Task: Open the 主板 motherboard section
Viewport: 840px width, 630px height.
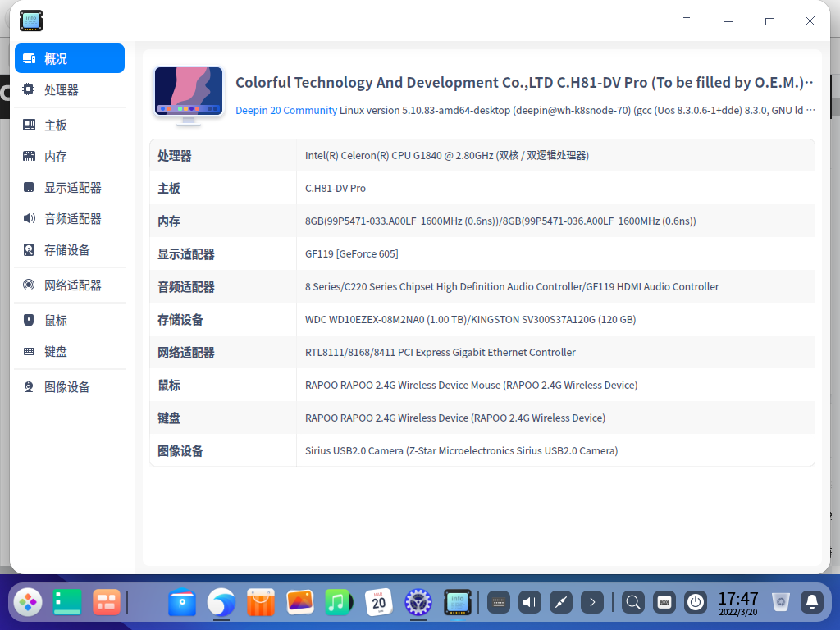Action: (70, 125)
